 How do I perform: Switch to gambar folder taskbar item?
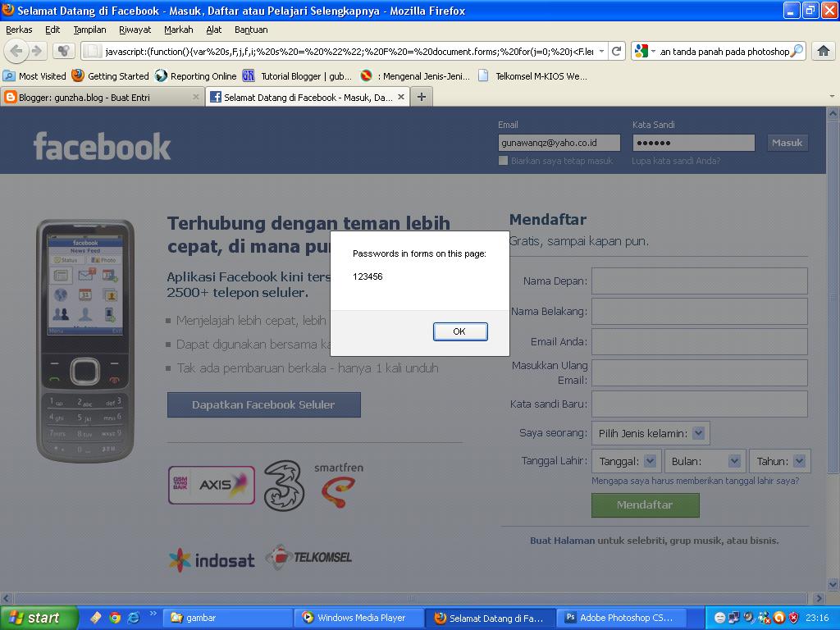(x=228, y=618)
